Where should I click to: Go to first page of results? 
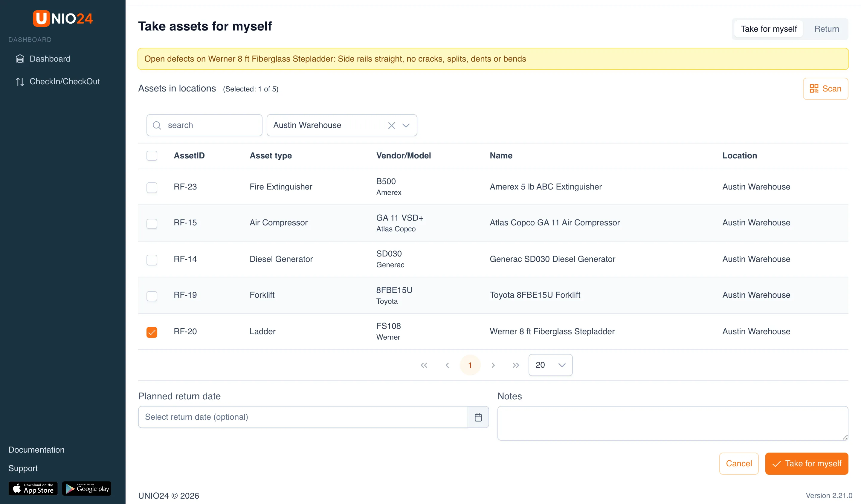coord(424,365)
